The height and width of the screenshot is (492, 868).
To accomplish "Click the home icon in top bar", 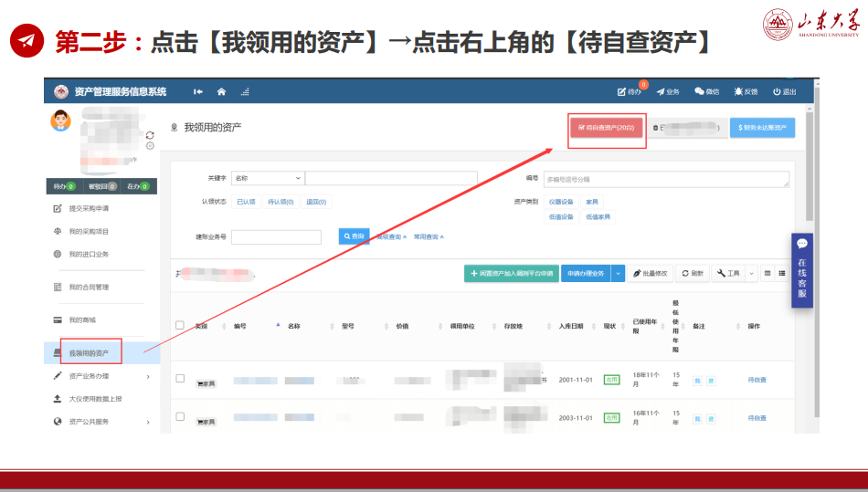I will [221, 91].
